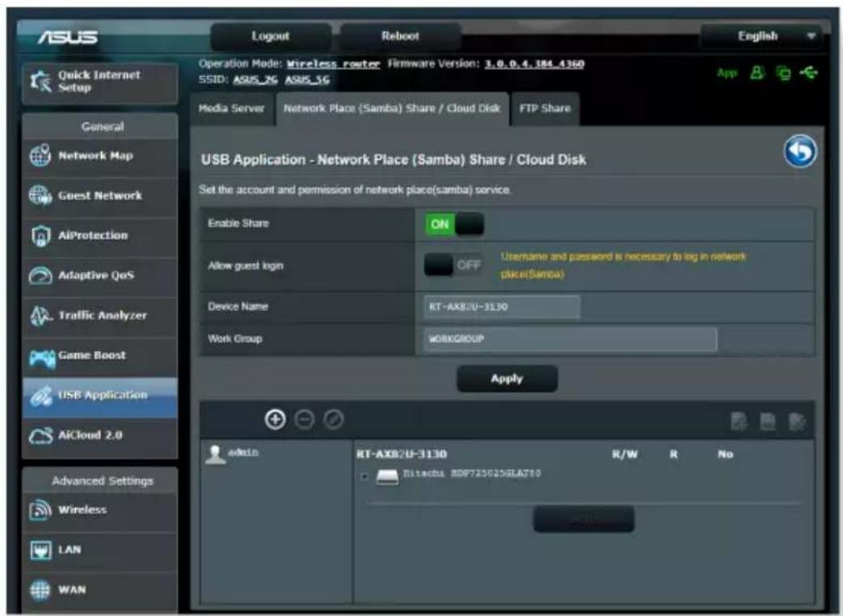This screenshot has height=616, width=843.
Task: Open Network Map page
Action: click(x=100, y=156)
